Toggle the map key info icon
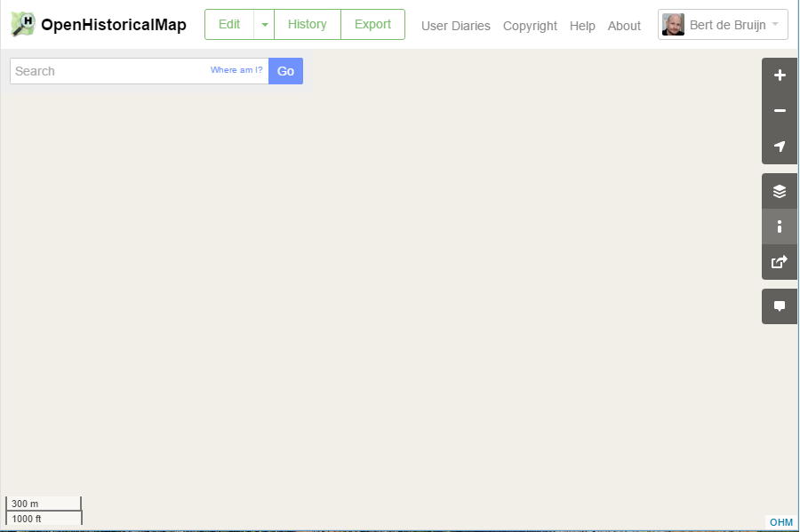800x532 pixels. tap(780, 226)
